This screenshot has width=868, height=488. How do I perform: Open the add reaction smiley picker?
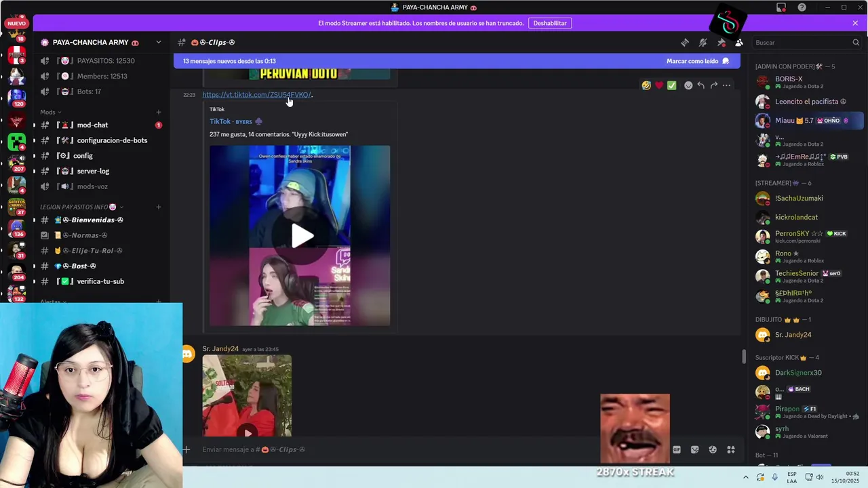(688, 85)
